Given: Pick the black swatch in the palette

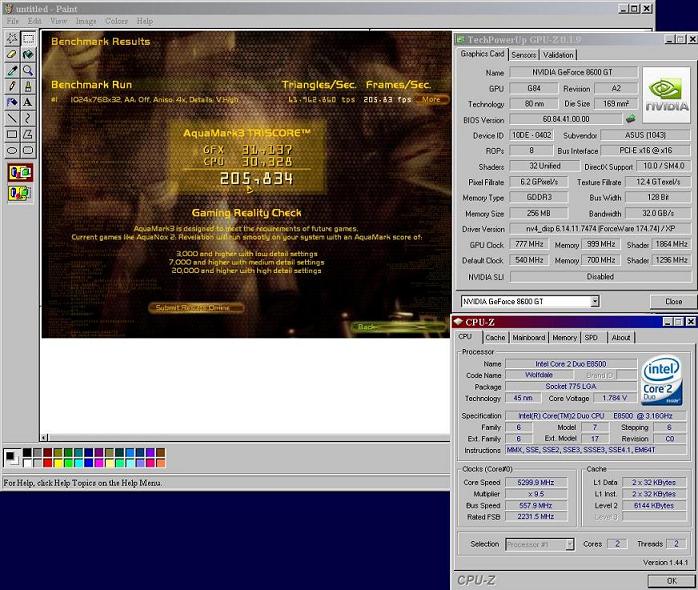Looking at the screenshot, I should coord(27,453).
